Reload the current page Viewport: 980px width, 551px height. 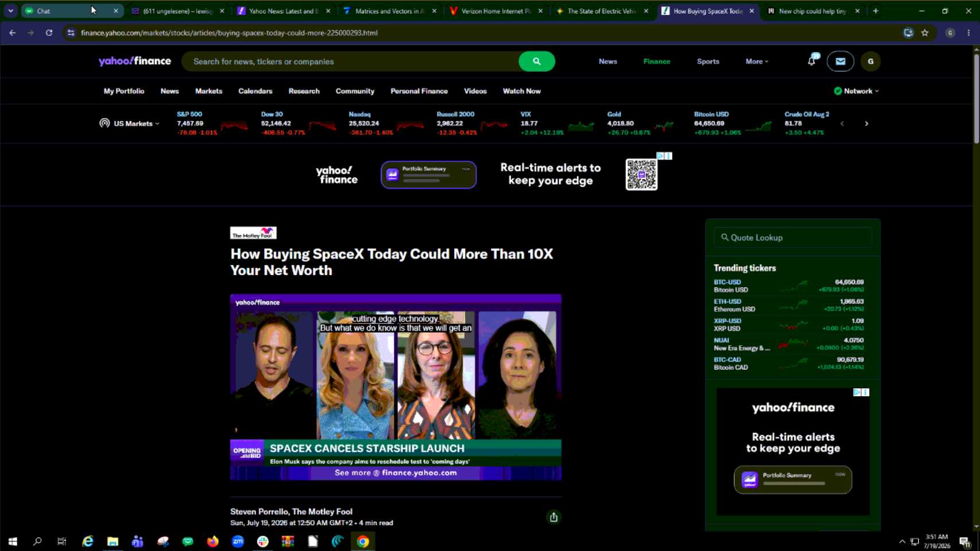pos(49,33)
